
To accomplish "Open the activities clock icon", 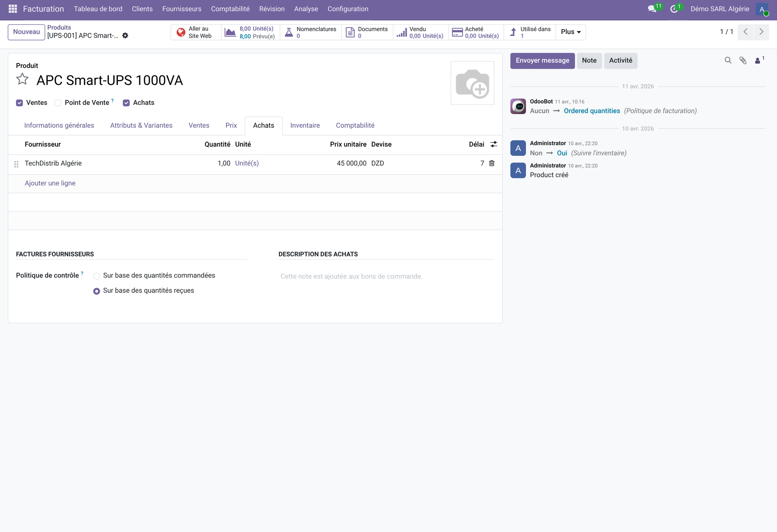I will click(x=674, y=9).
